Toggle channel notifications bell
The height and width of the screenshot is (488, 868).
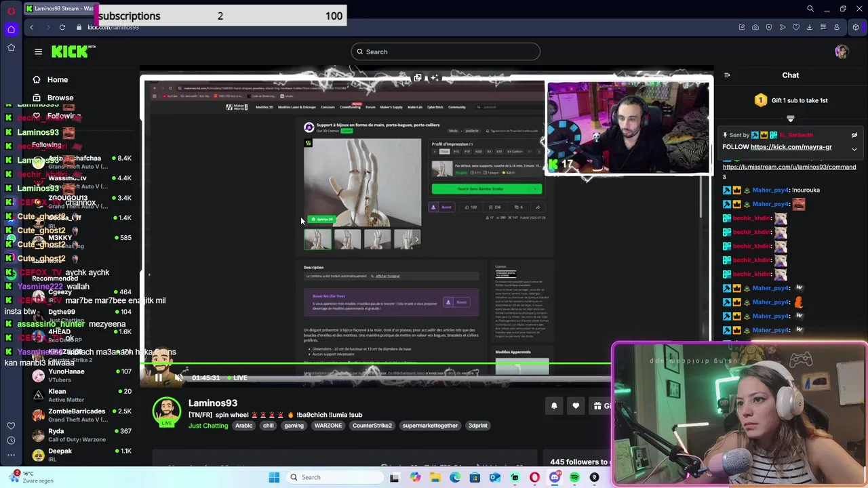point(554,406)
